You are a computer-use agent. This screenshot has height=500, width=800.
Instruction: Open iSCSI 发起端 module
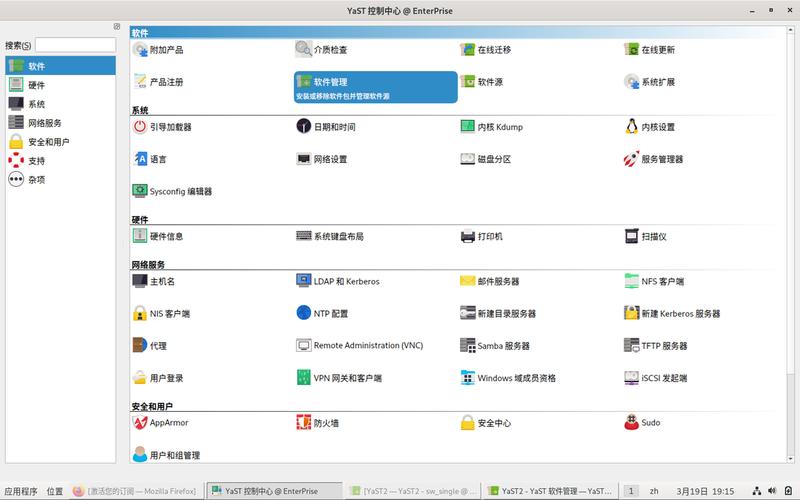point(656,377)
